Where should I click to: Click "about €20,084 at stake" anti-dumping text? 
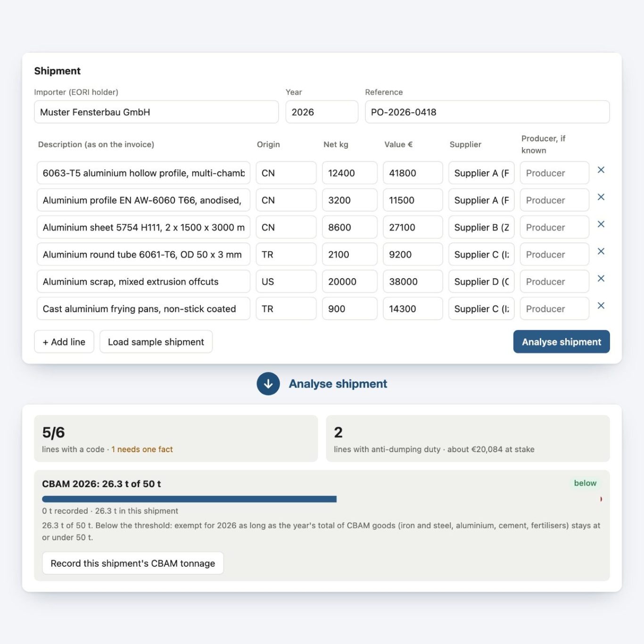tap(491, 449)
